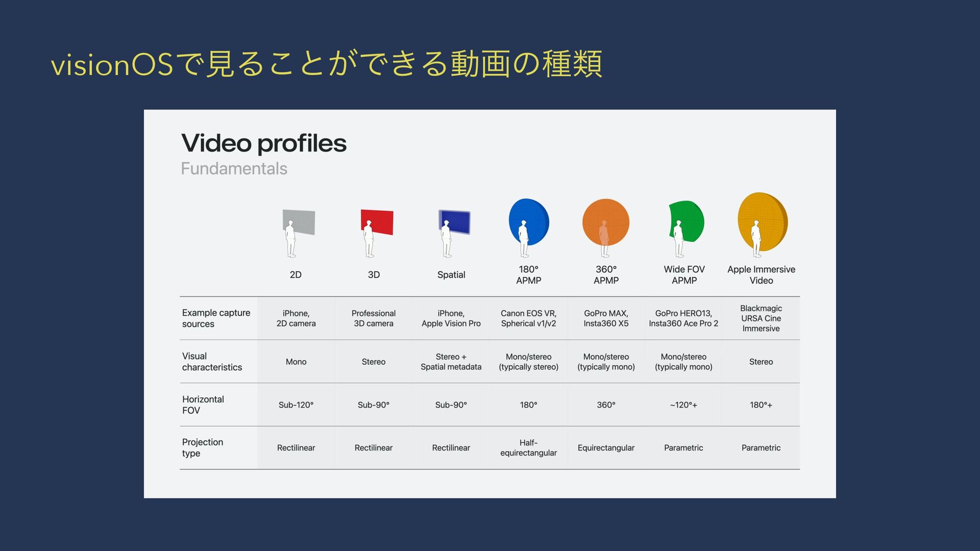Select the 'Video profiles' heading

click(x=264, y=143)
